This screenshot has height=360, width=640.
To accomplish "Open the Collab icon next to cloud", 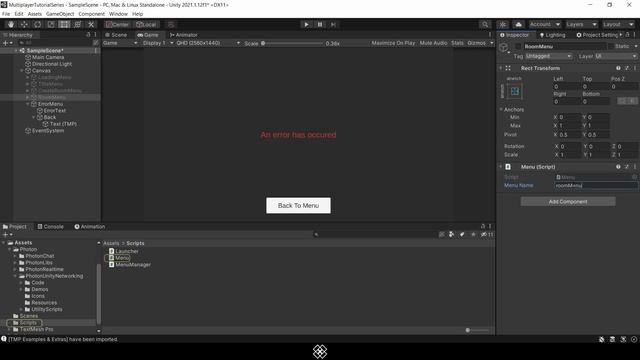I will coord(503,24).
